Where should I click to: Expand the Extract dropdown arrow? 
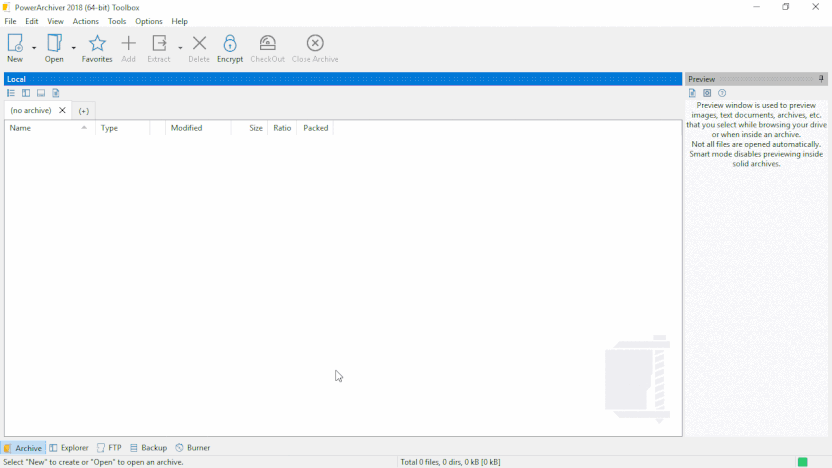(x=180, y=48)
